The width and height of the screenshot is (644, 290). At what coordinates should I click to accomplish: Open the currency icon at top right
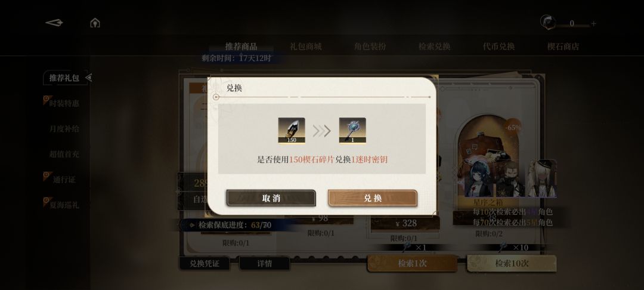(x=548, y=21)
